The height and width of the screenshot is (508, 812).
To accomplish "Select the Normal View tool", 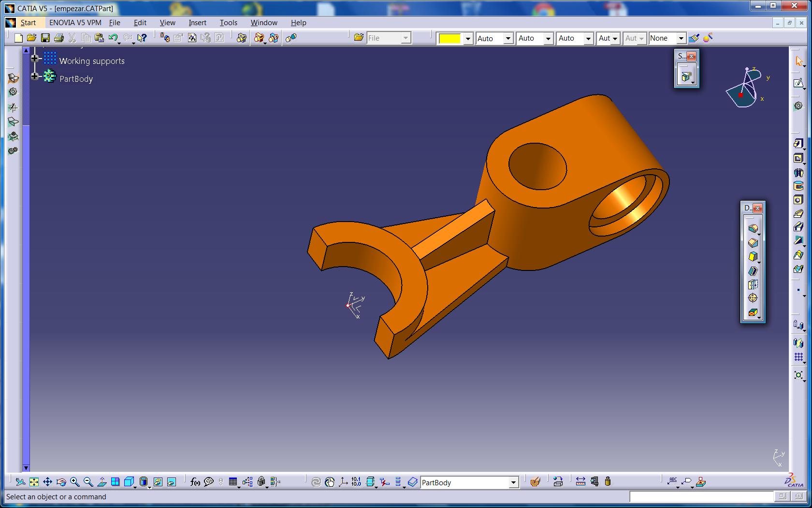I will (101, 482).
